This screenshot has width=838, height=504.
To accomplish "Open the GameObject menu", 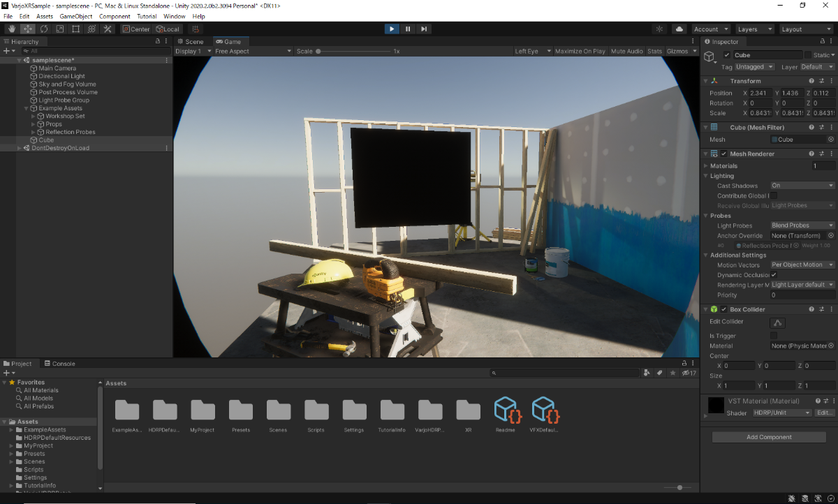I will [x=75, y=16].
